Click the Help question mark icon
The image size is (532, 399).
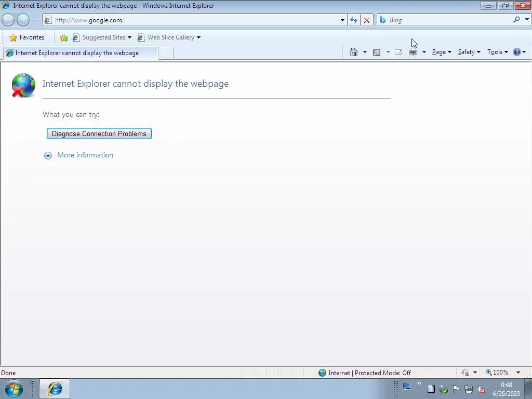pos(517,52)
